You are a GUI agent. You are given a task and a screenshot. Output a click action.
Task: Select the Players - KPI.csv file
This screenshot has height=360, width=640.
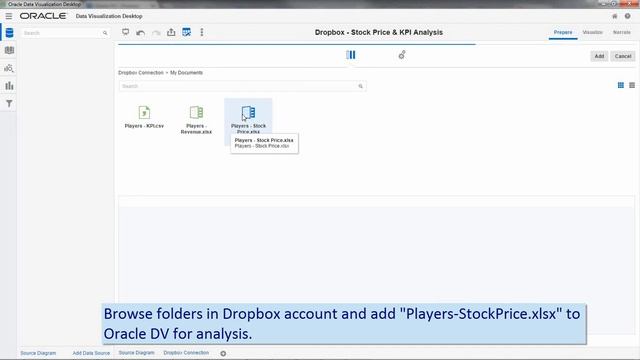coord(144,118)
